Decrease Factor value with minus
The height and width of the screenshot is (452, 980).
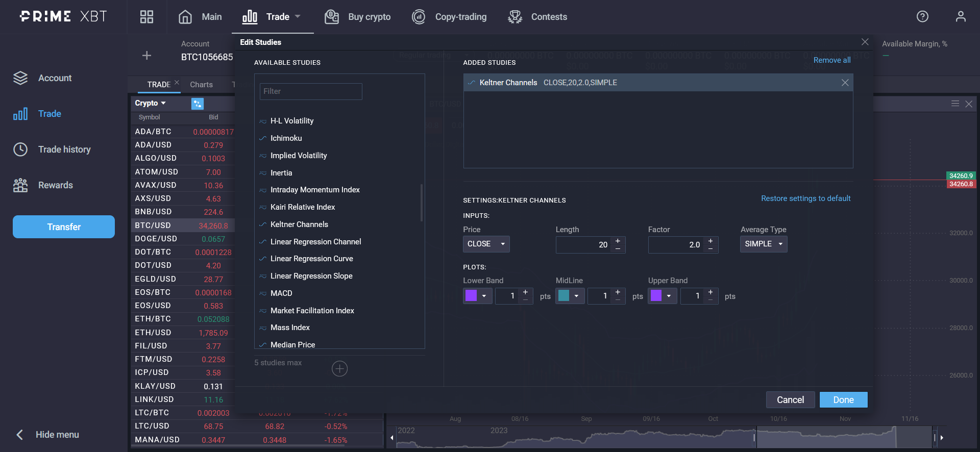[710, 248]
